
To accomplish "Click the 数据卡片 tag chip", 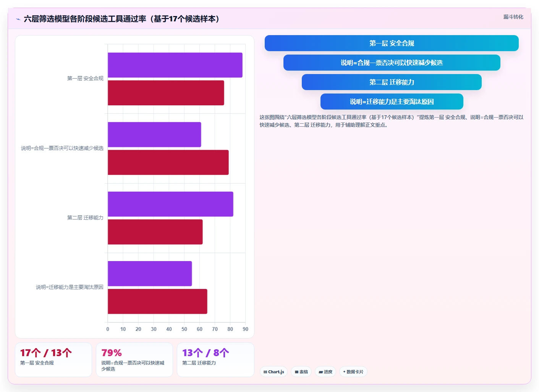I will pos(353,372).
